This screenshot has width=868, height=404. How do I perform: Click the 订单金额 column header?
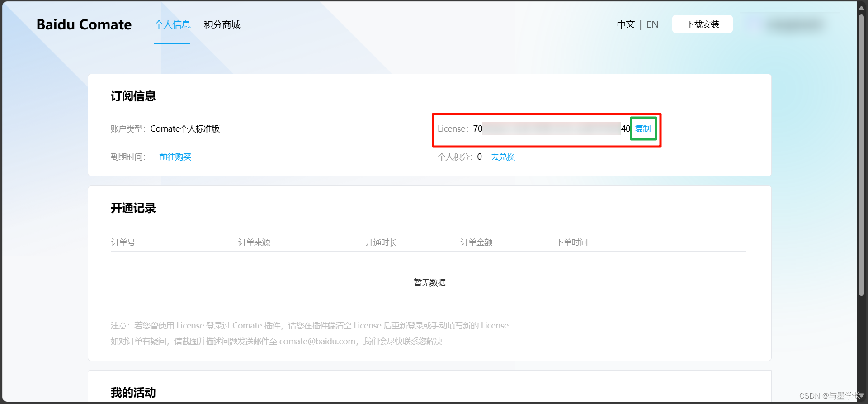coord(476,242)
